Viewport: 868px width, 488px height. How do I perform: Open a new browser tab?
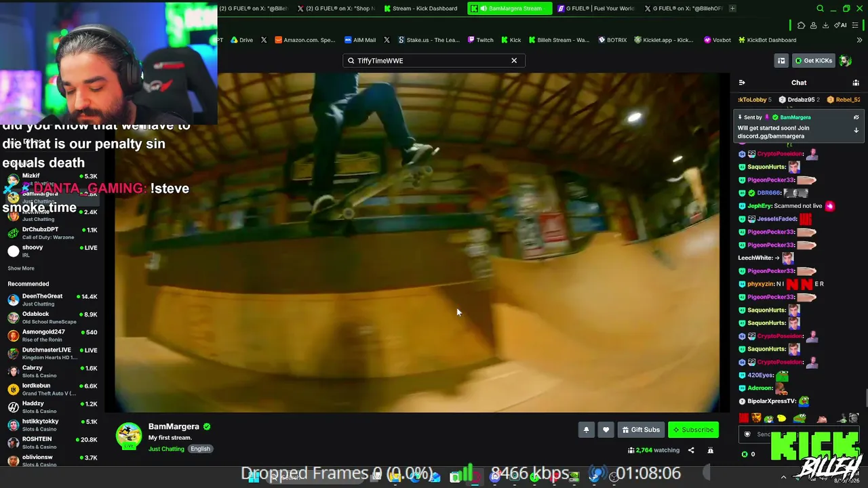[x=732, y=9]
